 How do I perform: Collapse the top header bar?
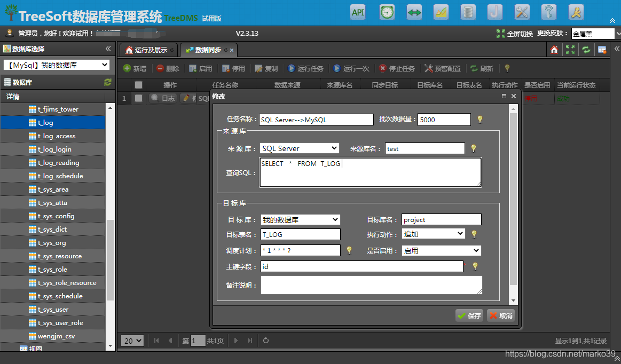click(612, 21)
